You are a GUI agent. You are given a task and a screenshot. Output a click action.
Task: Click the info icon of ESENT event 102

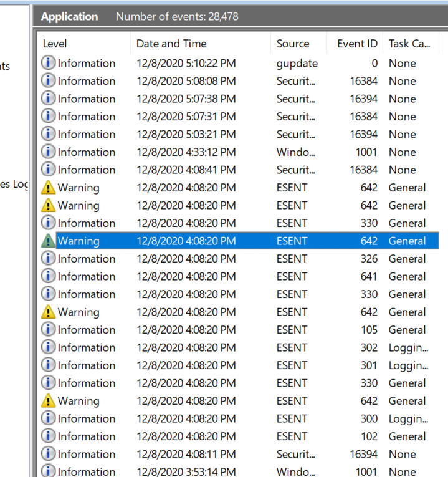(x=48, y=436)
